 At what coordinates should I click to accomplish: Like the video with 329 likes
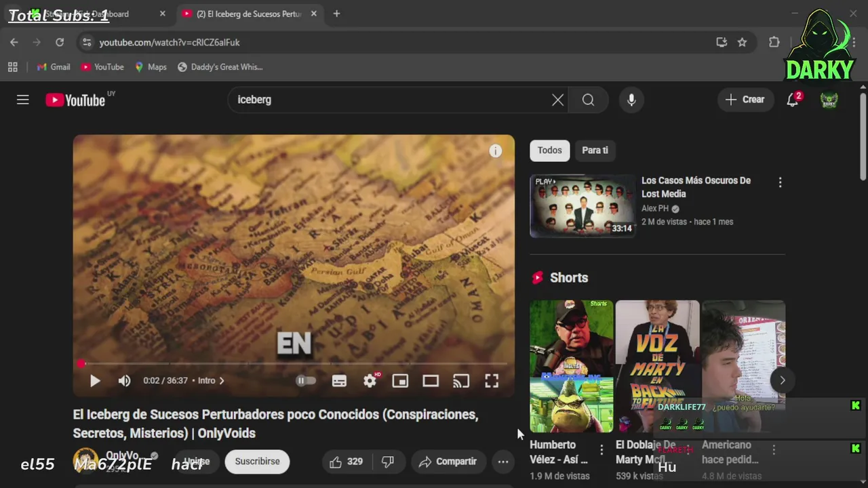(x=346, y=462)
